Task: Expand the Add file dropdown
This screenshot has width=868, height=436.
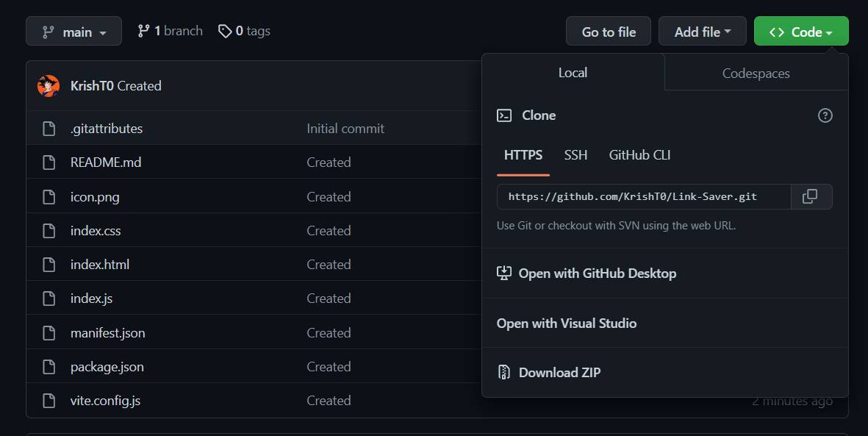Action: click(x=702, y=32)
